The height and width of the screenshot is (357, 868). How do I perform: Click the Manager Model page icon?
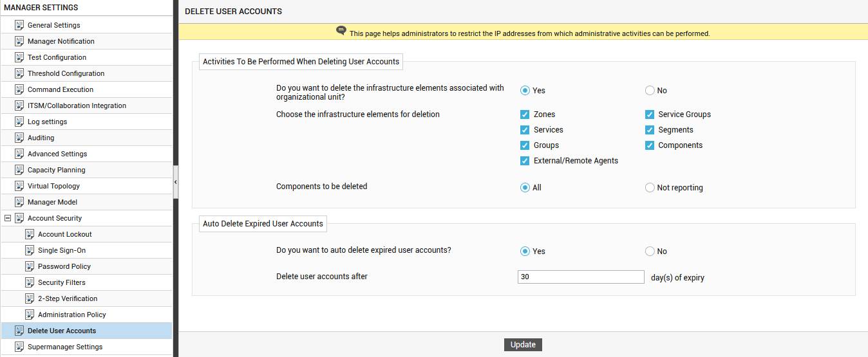pos(19,202)
